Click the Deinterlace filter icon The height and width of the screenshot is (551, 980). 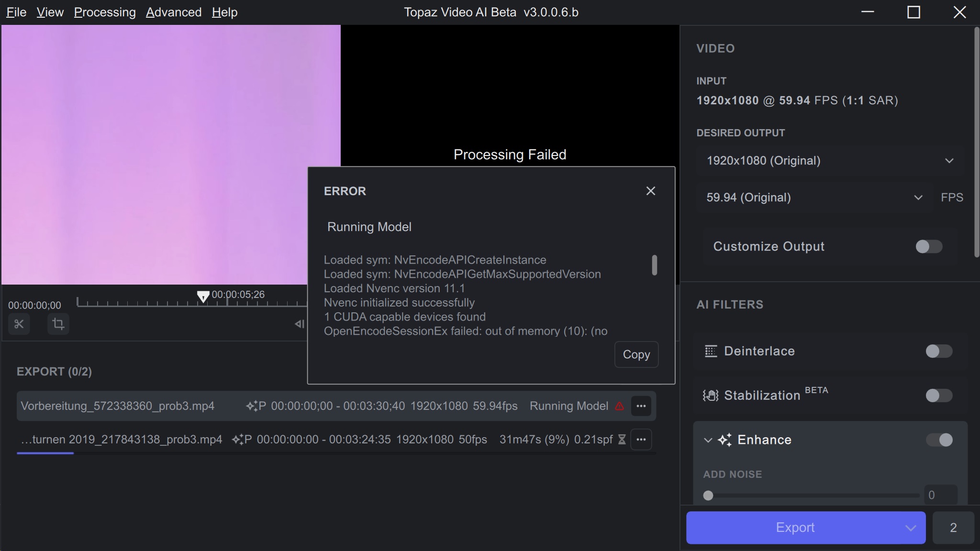[711, 351]
